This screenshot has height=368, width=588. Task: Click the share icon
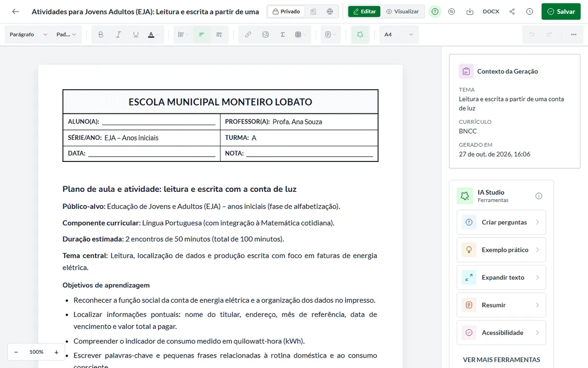point(512,11)
